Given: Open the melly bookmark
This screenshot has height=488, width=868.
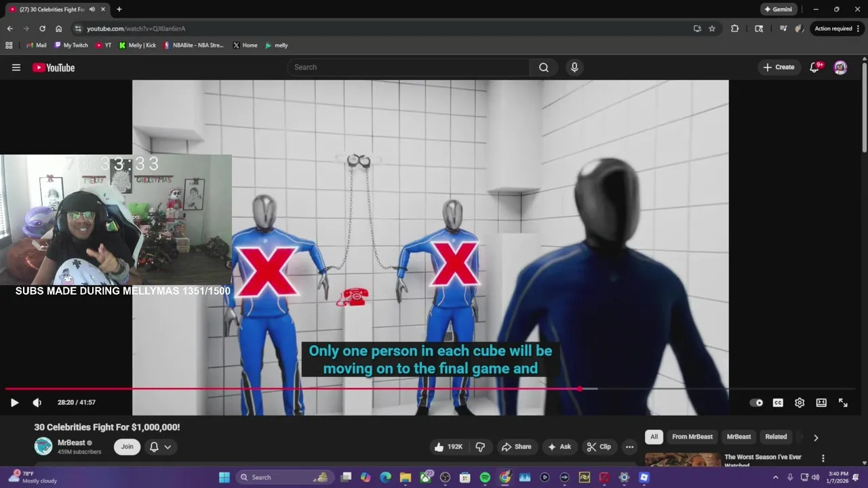Looking at the screenshot, I should (x=277, y=45).
